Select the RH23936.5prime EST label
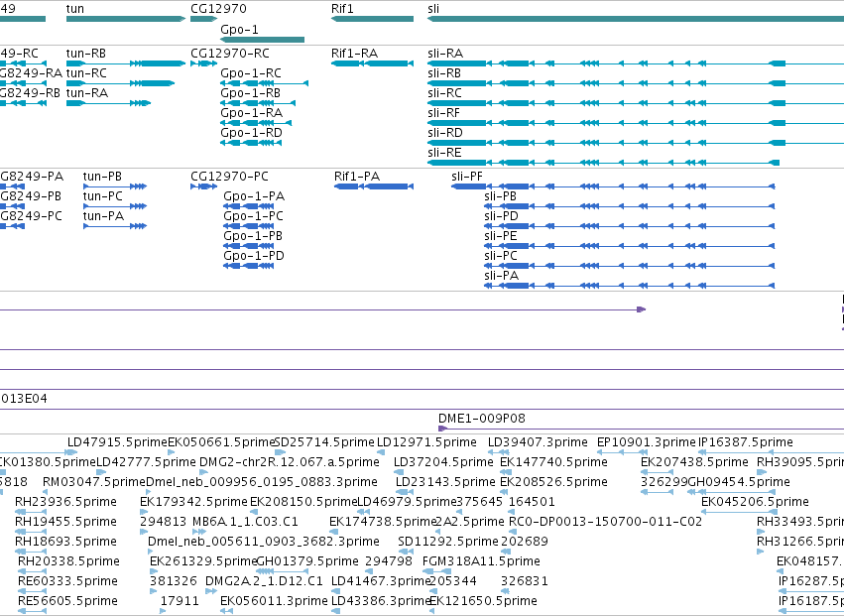The height and width of the screenshot is (616, 844). point(65,502)
